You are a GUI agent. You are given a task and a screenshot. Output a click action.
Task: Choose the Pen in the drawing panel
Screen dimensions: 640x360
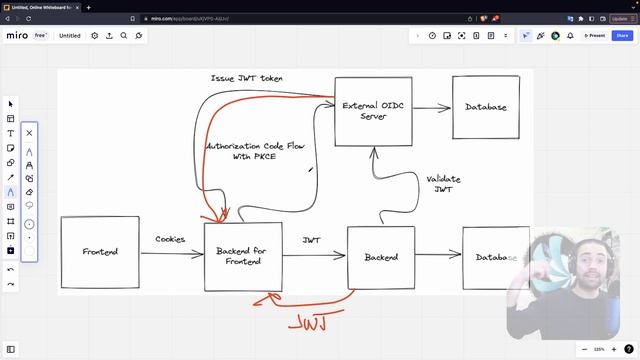pos(29,152)
